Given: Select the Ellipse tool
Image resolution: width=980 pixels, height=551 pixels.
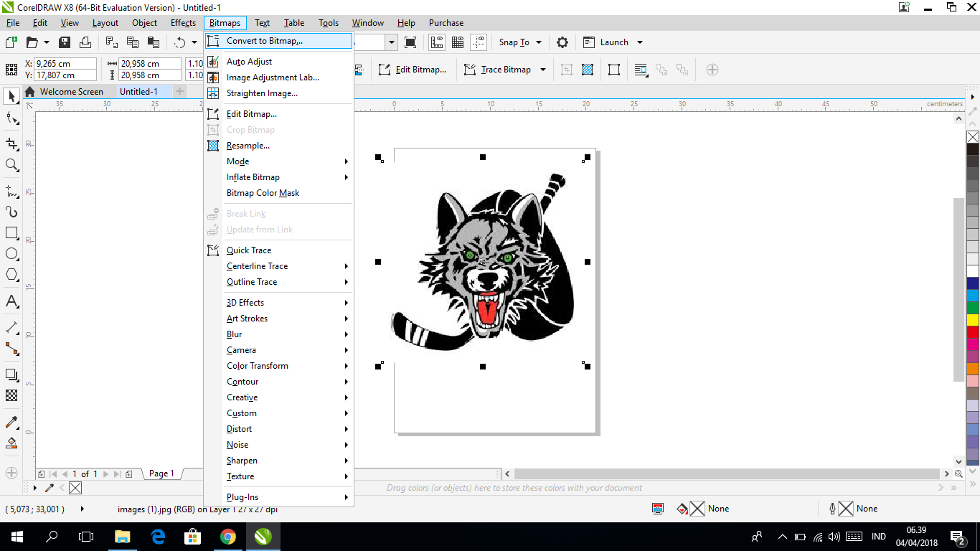Looking at the screenshot, I should click(x=11, y=254).
